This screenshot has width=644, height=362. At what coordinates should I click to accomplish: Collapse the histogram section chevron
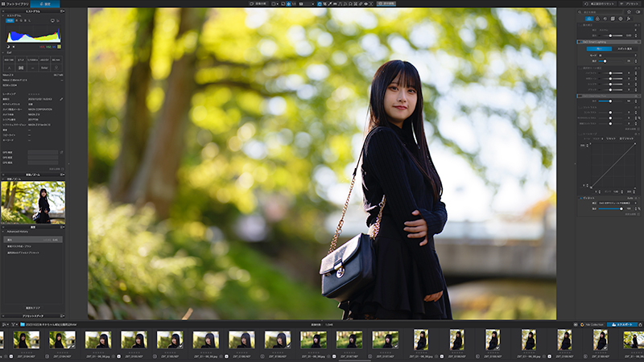(3, 15)
